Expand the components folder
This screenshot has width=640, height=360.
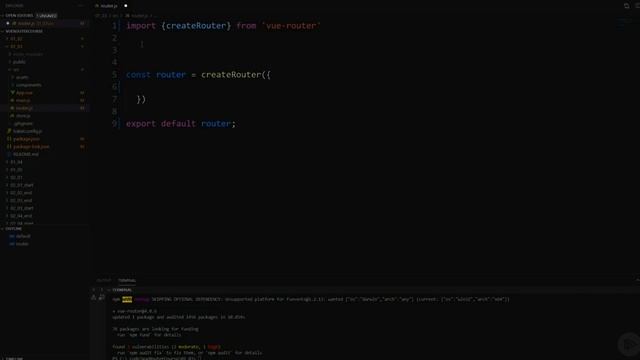click(x=28, y=85)
